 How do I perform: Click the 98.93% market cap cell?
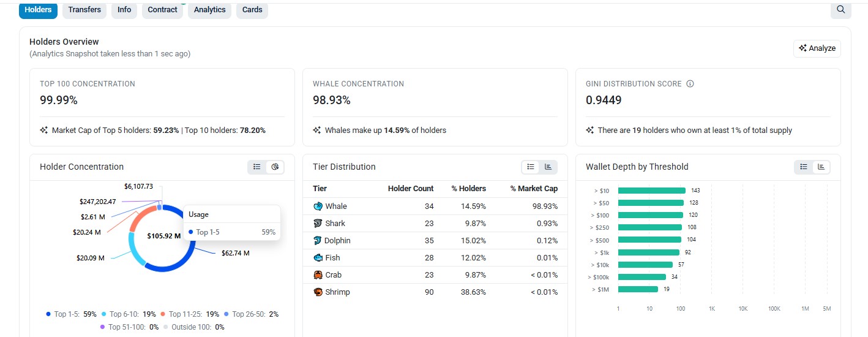click(545, 206)
